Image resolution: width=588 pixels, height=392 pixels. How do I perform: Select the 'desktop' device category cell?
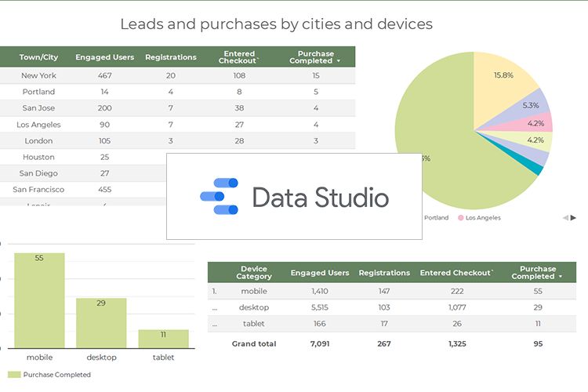(254, 307)
